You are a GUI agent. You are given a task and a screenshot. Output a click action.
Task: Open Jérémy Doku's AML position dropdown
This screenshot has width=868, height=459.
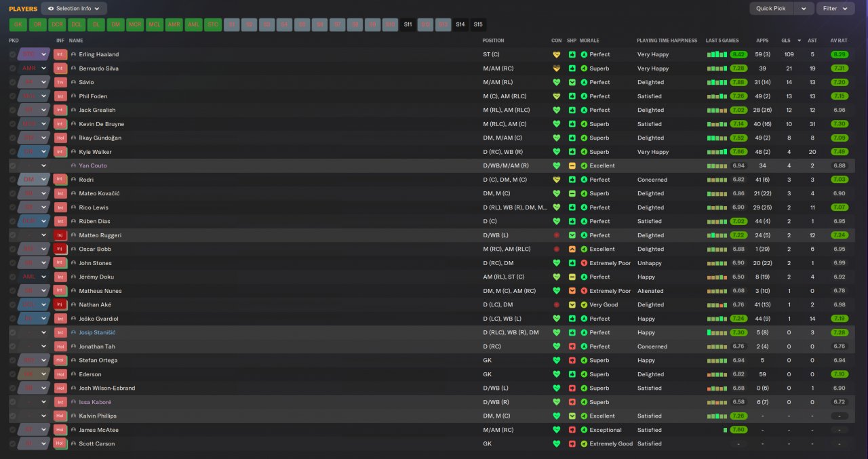coord(34,277)
